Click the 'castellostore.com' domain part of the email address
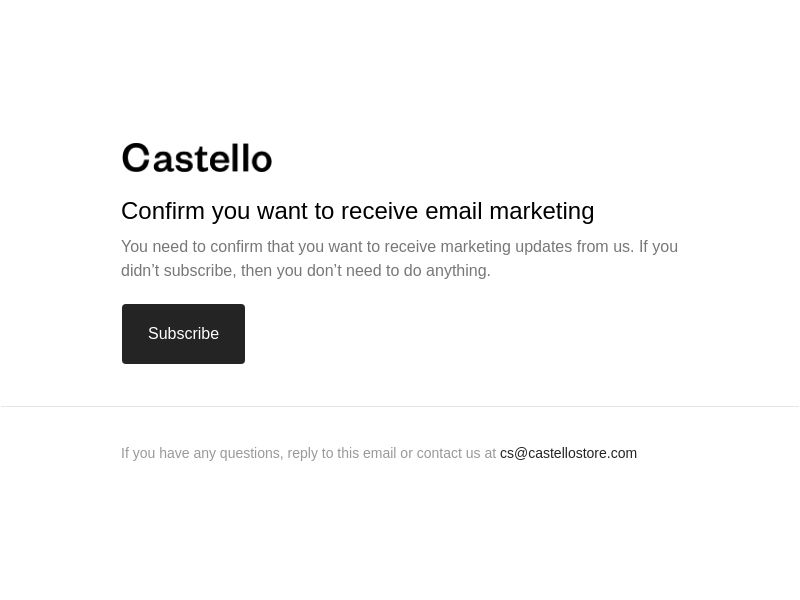This screenshot has height=600, width=800. tap(583, 453)
